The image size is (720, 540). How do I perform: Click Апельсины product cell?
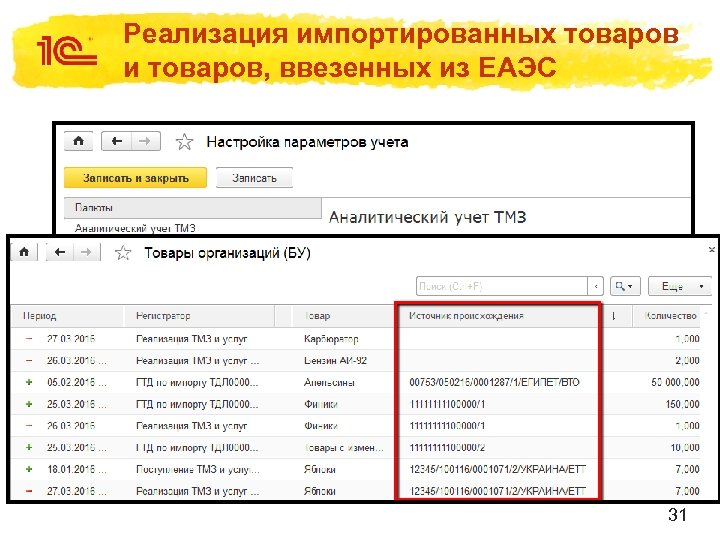pyautogui.click(x=329, y=382)
